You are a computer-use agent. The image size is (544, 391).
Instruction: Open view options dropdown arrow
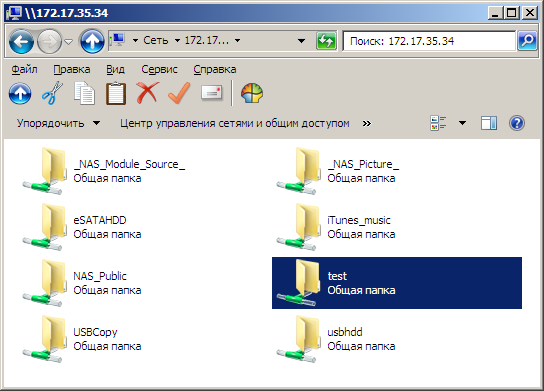click(462, 123)
